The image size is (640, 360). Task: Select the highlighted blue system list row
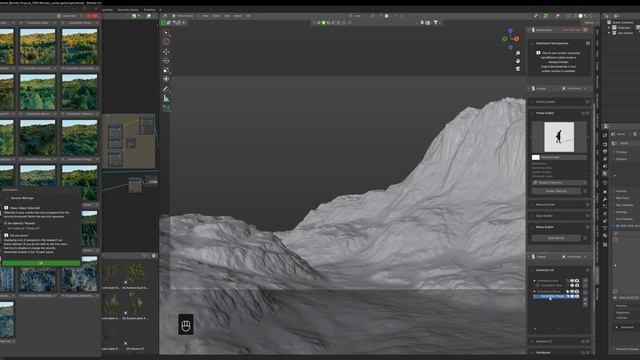click(556, 296)
